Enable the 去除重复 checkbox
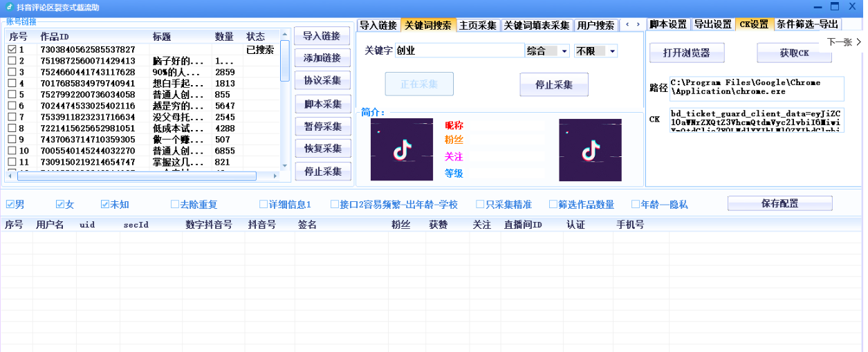Screen dimensions: 868x352 (175, 204)
